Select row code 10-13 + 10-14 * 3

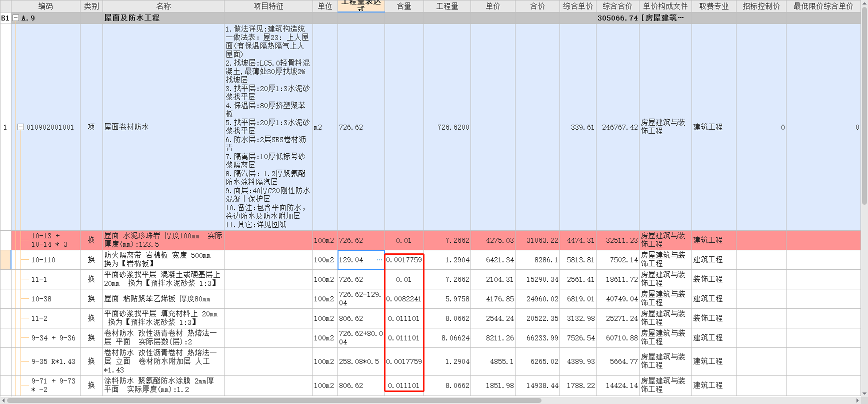[x=49, y=240]
